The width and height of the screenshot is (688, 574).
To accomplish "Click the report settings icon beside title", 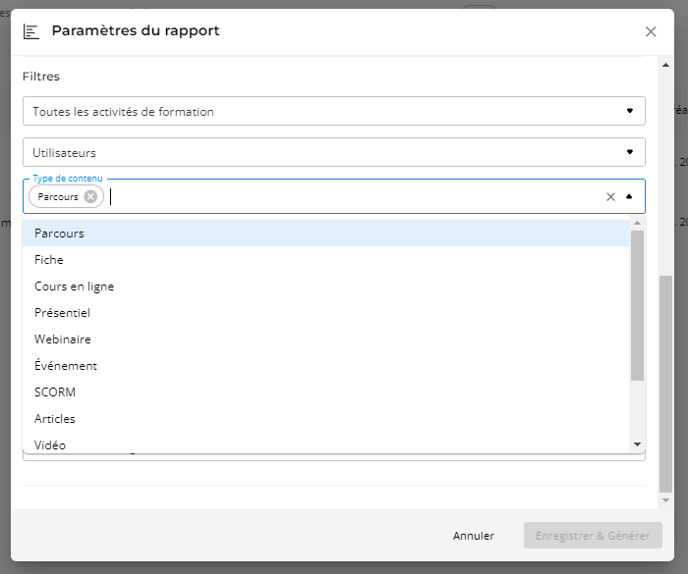I will (31, 32).
